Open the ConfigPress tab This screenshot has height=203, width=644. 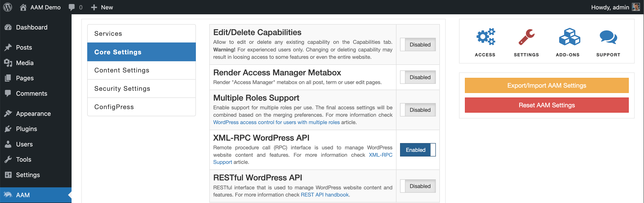pyautogui.click(x=142, y=107)
